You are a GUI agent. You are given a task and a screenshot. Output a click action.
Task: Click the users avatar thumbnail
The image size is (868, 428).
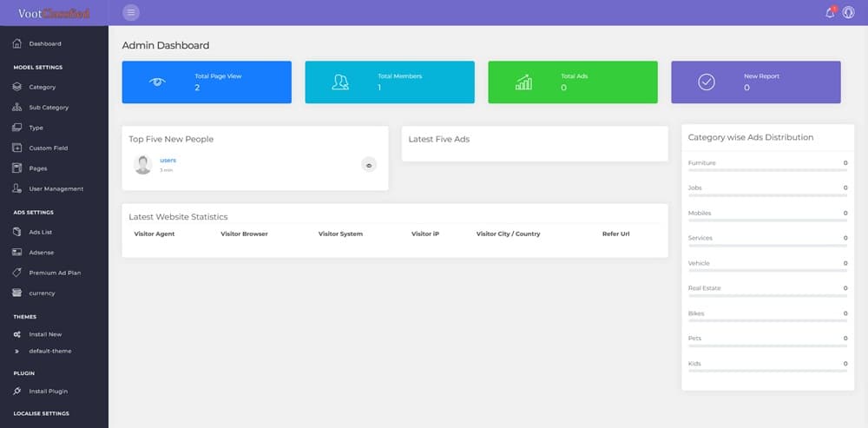pyautogui.click(x=143, y=164)
